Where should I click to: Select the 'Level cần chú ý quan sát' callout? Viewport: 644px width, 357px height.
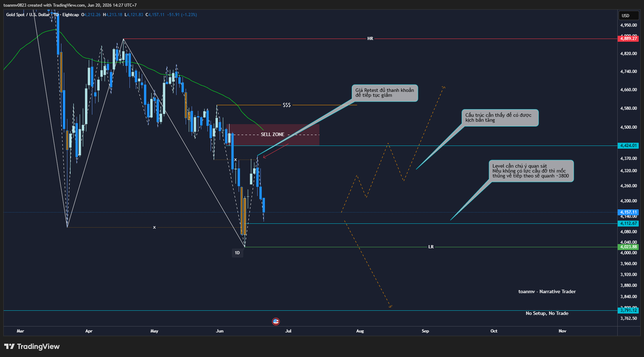[x=531, y=171]
